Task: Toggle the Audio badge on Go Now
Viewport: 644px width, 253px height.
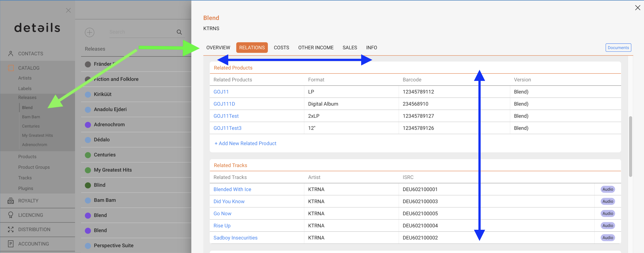Action: pos(608,213)
